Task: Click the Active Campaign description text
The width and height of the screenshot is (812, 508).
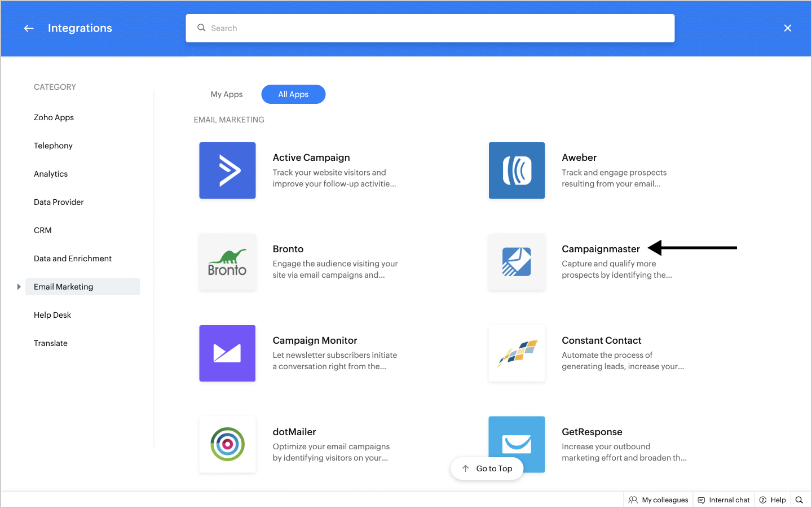Action: [334, 178]
